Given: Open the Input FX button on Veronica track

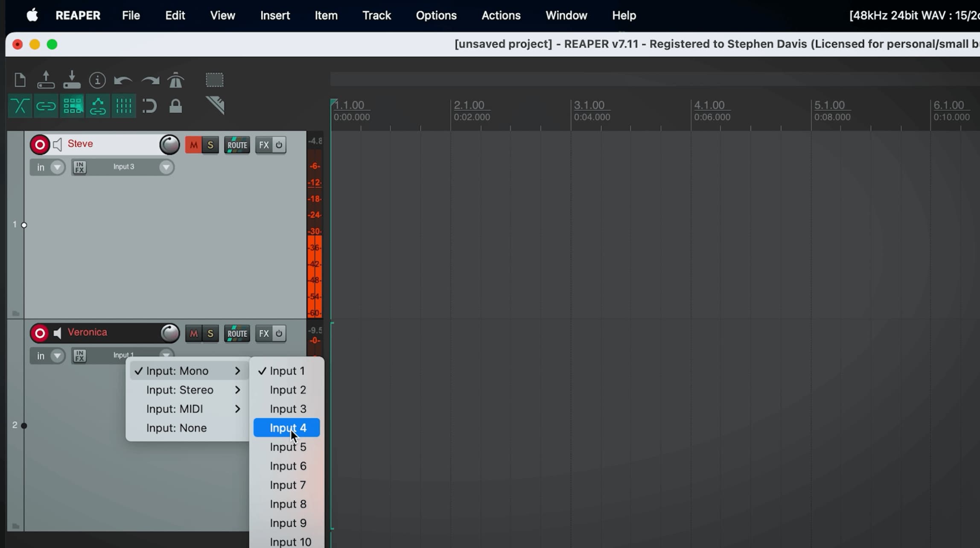Looking at the screenshot, I should (79, 356).
